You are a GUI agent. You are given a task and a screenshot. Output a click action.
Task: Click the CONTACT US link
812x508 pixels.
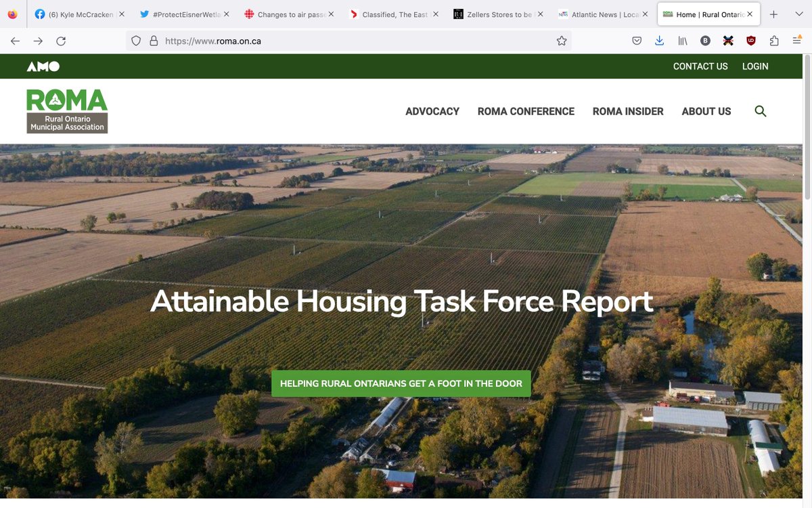click(700, 66)
